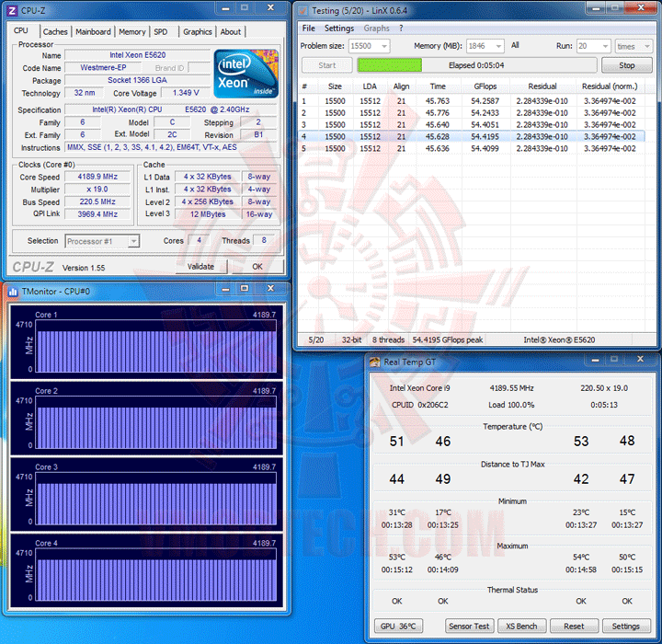662x644 pixels.
Task: Click the GFlops column header
Action: (485, 86)
